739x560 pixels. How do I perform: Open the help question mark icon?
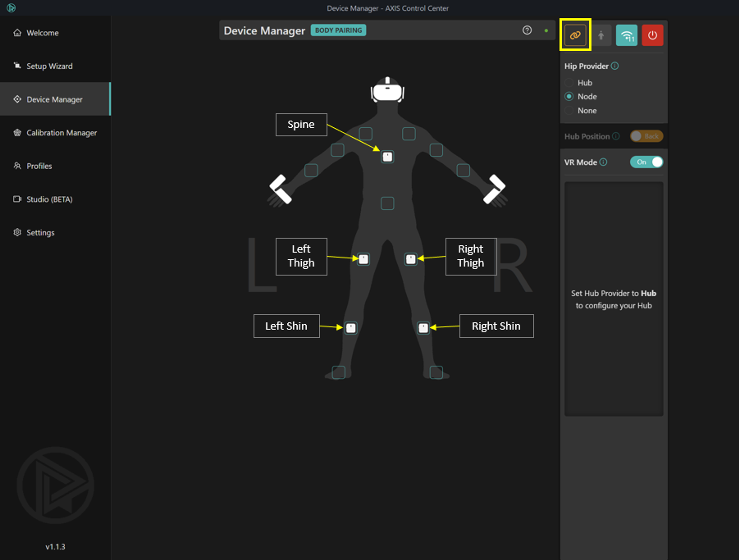point(527,30)
